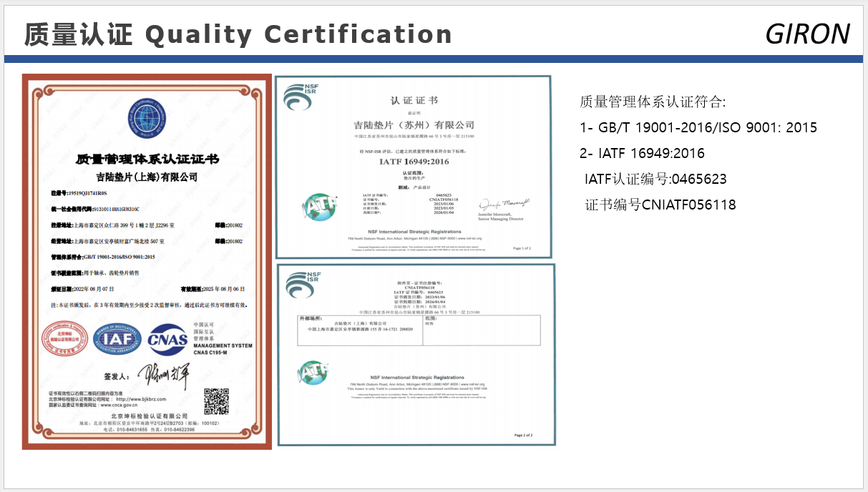Click the NSF ISR logo on the Page 2 annex
The image size is (868, 492).
(304, 285)
